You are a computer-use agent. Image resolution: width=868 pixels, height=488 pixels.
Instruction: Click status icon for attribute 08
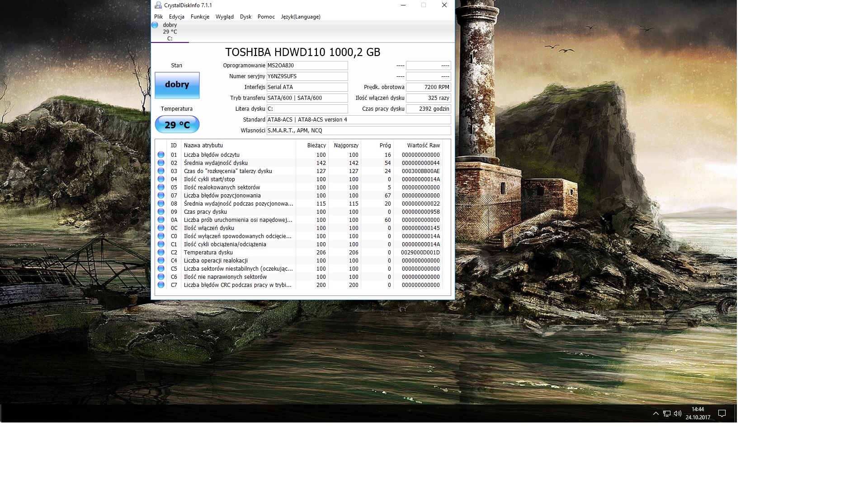(161, 203)
